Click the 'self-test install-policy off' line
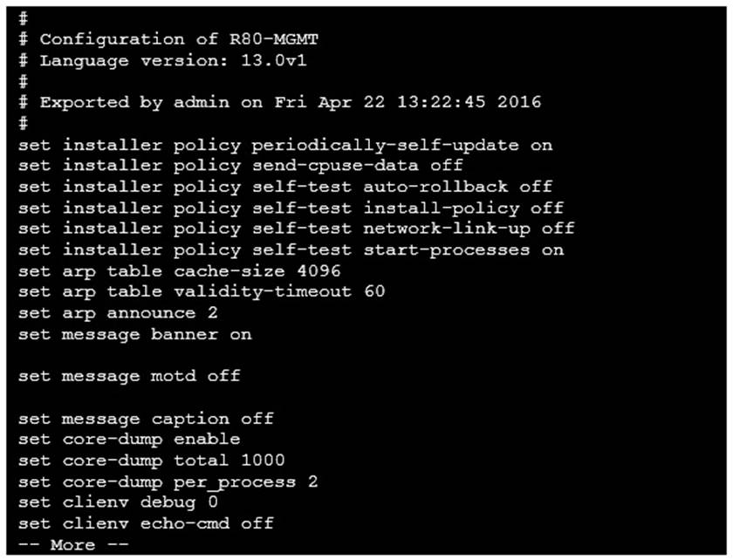 (291, 208)
